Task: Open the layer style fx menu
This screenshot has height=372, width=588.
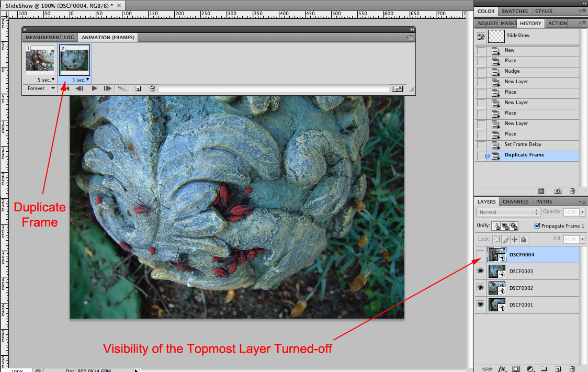Action: pyautogui.click(x=502, y=368)
